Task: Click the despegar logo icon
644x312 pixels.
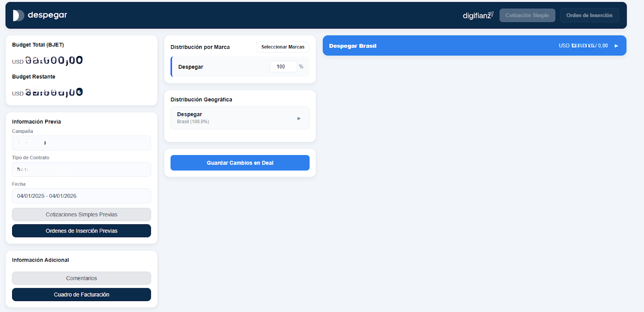Action: [19, 15]
